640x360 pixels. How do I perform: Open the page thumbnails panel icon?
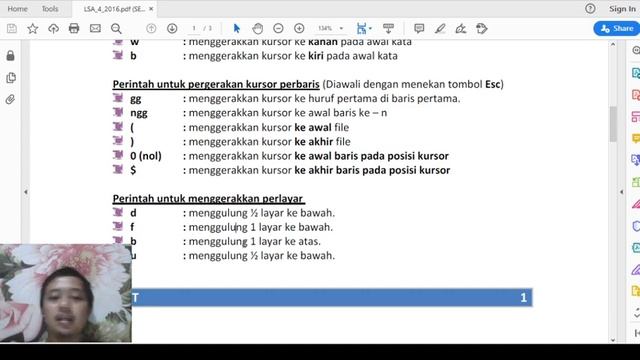11,78
